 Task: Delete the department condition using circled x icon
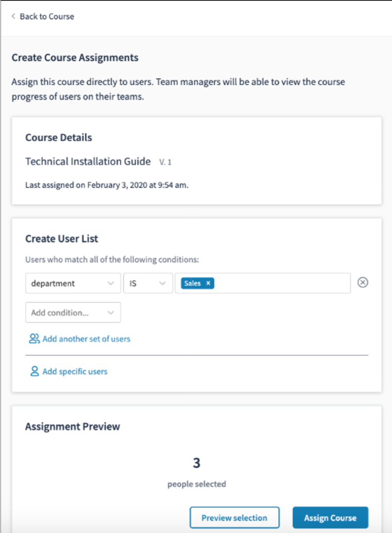coord(363,282)
